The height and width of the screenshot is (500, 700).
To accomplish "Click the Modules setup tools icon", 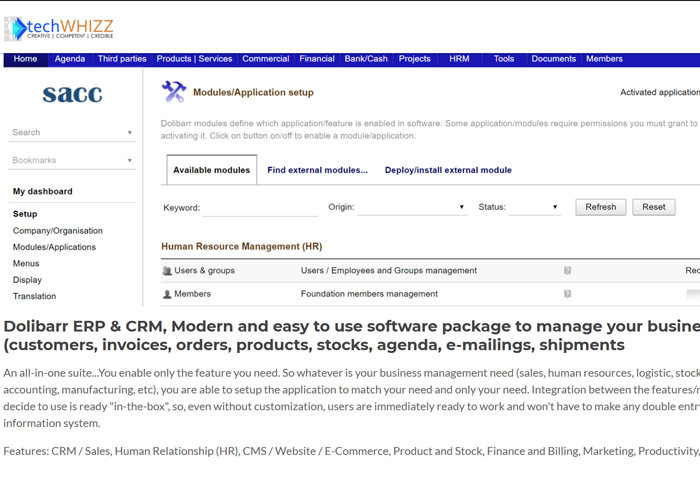I will pyautogui.click(x=174, y=93).
